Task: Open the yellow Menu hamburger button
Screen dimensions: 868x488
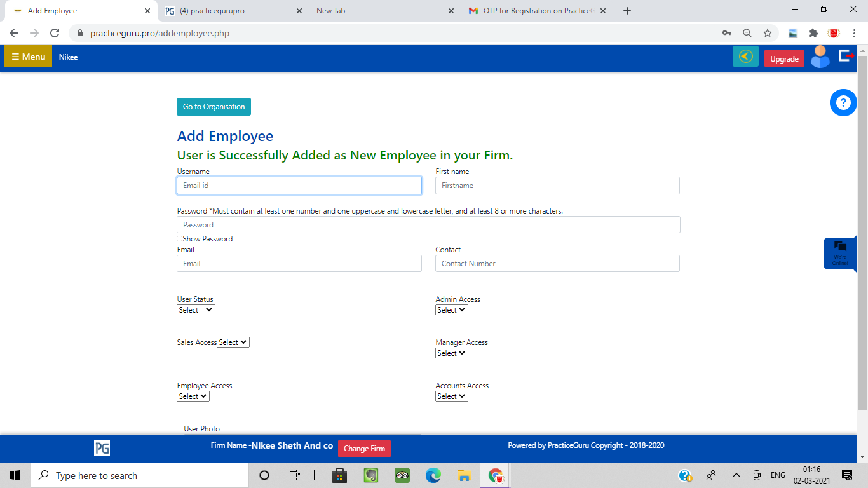Action: pyautogui.click(x=29, y=57)
